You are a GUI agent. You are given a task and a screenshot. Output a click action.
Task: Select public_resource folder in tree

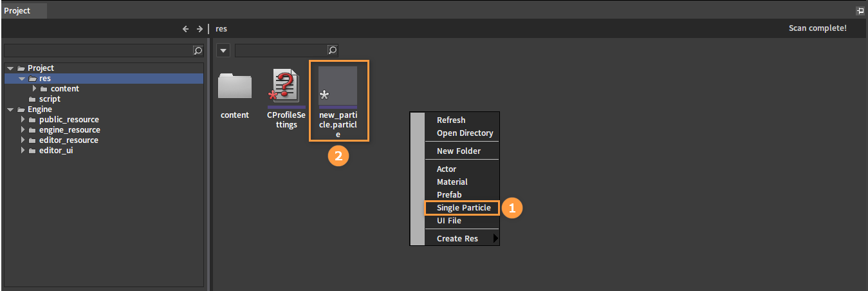(69, 120)
